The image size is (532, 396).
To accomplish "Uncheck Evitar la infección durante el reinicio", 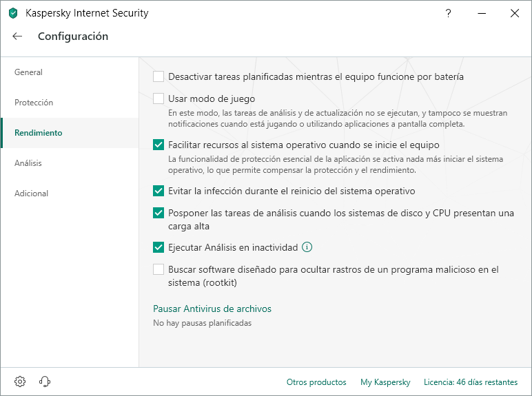I will 158,191.
